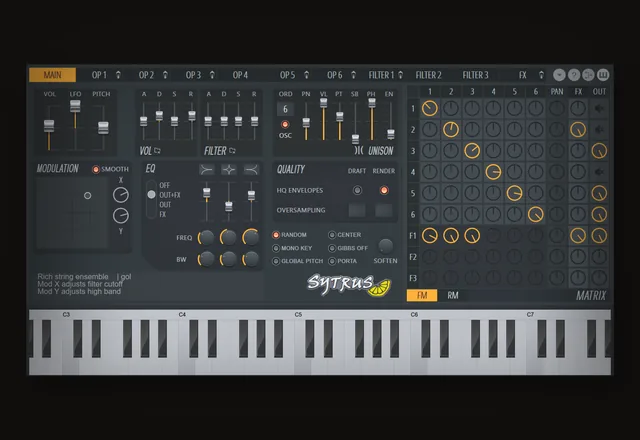
Task: Click the indicator icon next to FILTER 1
Action: [x=401, y=75]
